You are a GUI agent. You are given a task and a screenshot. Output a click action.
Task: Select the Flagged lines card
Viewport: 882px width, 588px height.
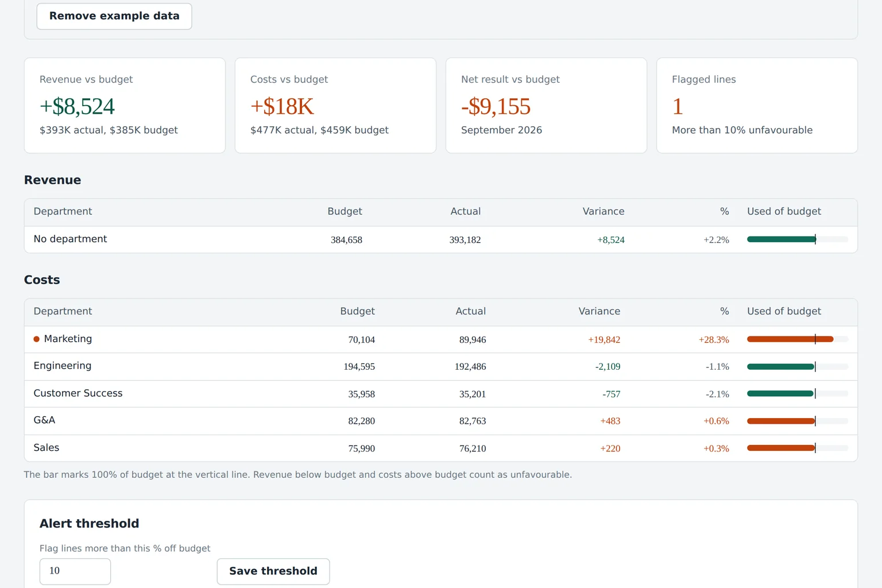point(757,106)
